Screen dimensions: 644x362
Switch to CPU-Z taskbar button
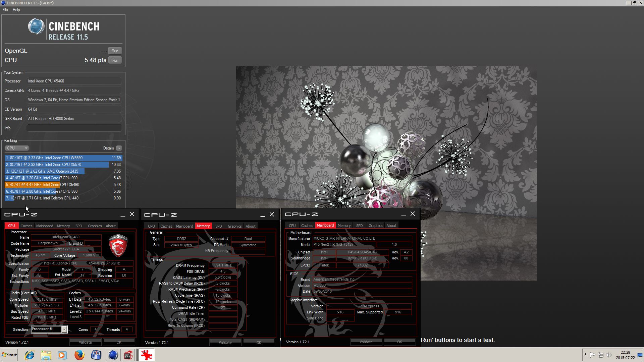129,355
